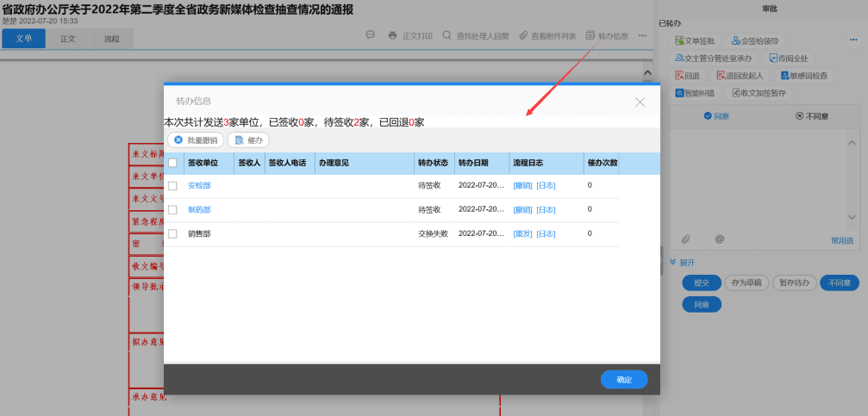Click [日志] in 安检部 row
The width and height of the screenshot is (868, 416).
pyautogui.click(x=546, y=186)
